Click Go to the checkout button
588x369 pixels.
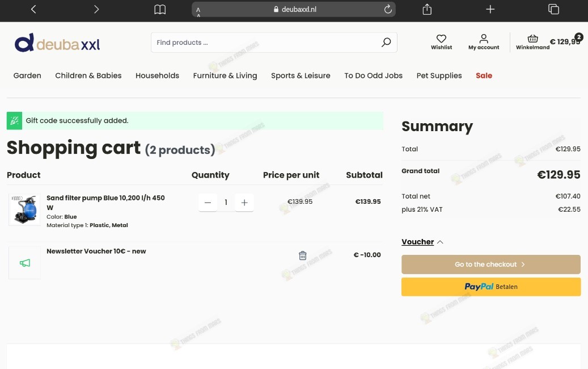(491, 265)
